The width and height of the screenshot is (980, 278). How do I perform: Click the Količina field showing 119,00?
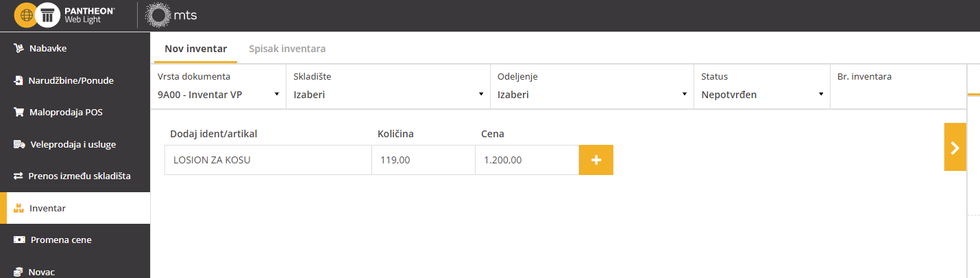click(x=424, y=160)
